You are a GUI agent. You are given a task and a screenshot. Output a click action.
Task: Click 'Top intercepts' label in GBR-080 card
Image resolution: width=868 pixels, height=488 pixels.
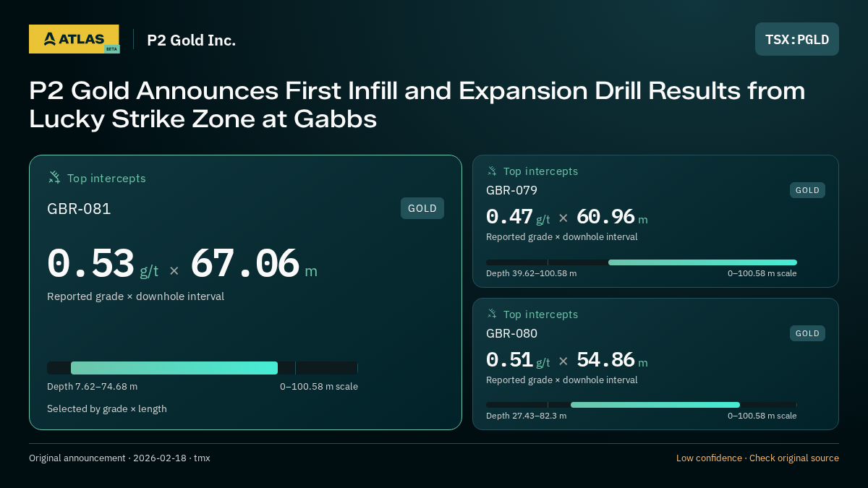click(x=540, y=314)
